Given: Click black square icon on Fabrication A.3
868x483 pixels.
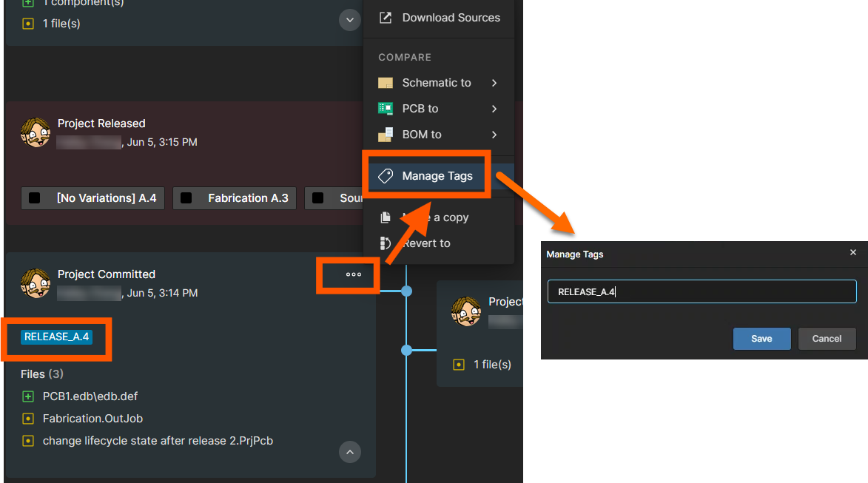Looking at the screenshot, I should [x=186, y=198].
